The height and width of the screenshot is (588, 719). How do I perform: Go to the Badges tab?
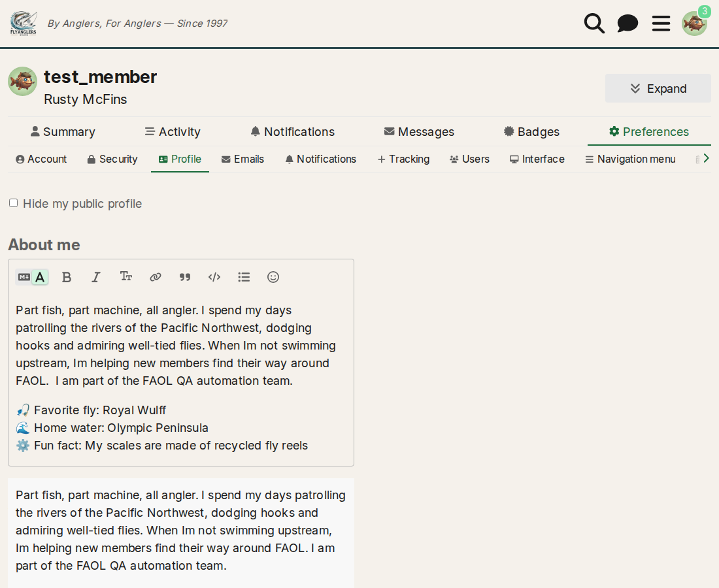click(531, 132)
